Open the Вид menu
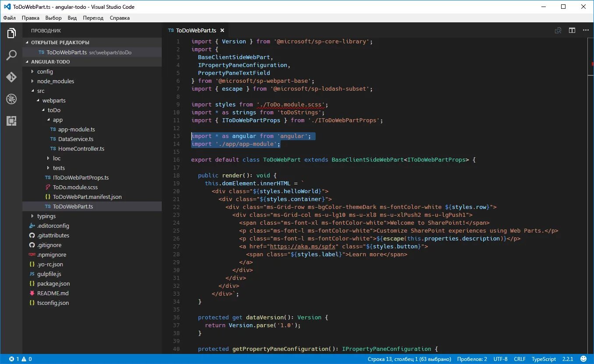Screen dimensions: 594x364 tap(72, 18)
